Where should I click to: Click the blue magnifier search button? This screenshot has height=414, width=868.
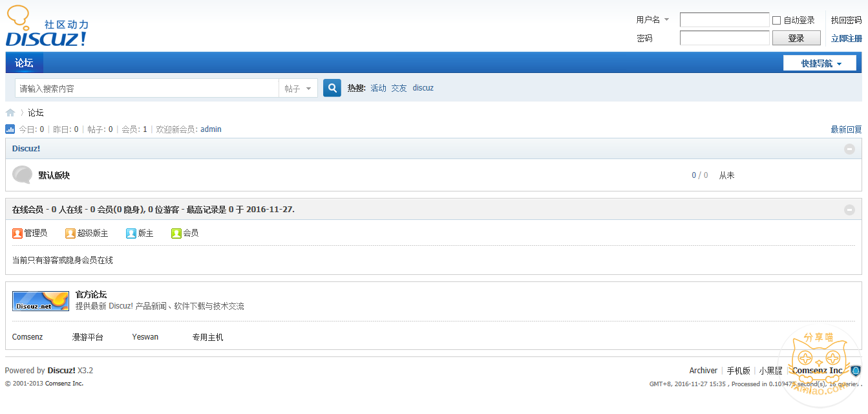[332, 88]
